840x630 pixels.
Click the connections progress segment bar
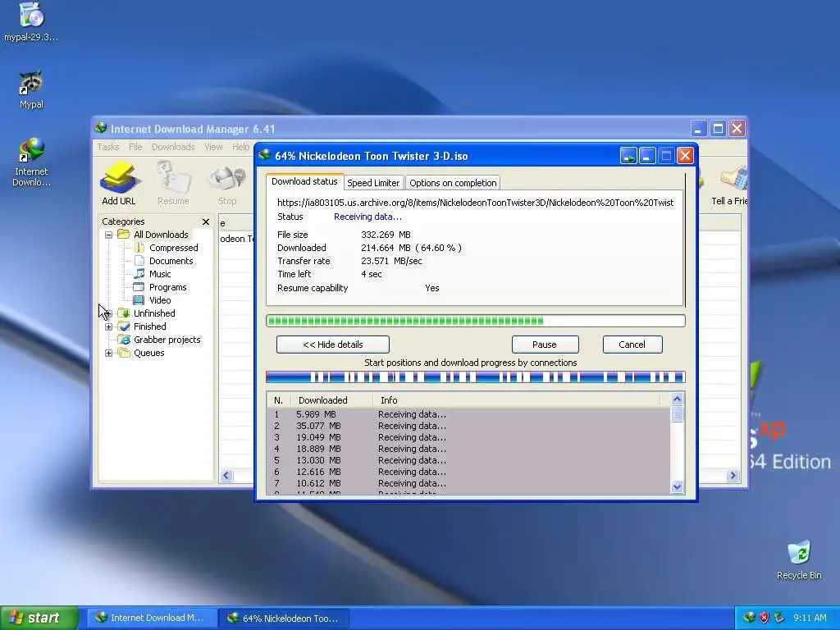coord(476,377)
